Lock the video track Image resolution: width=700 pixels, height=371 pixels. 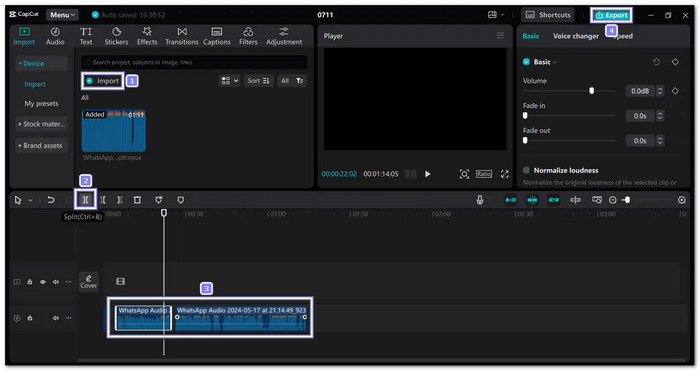[30, 282]
